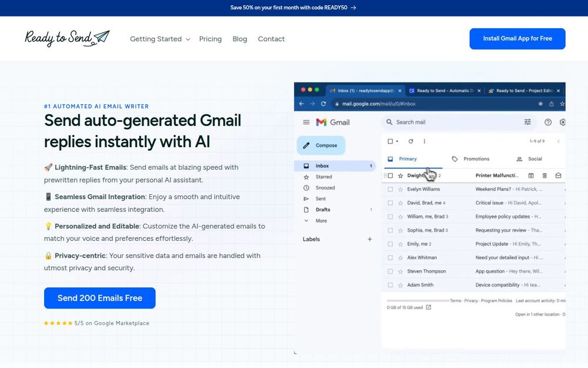The image size is (588, 368).
Task: Click the Gmail hamburger menu icon
Action: 306,122
